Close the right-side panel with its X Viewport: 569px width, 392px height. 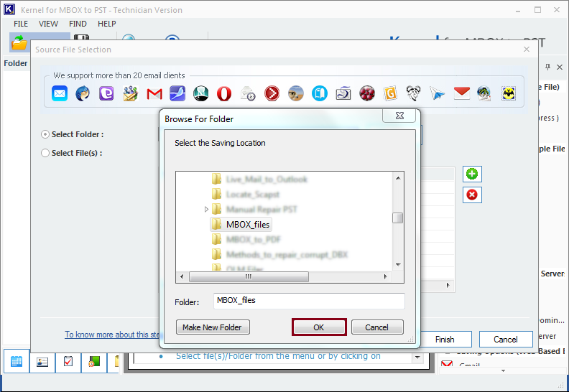coord(560,67)
